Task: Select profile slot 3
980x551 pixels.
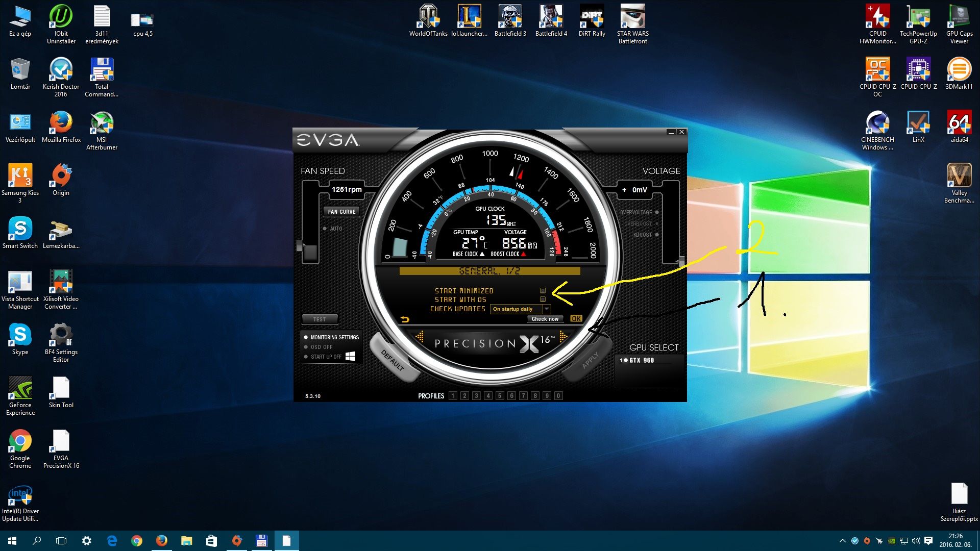Action: 476,396
